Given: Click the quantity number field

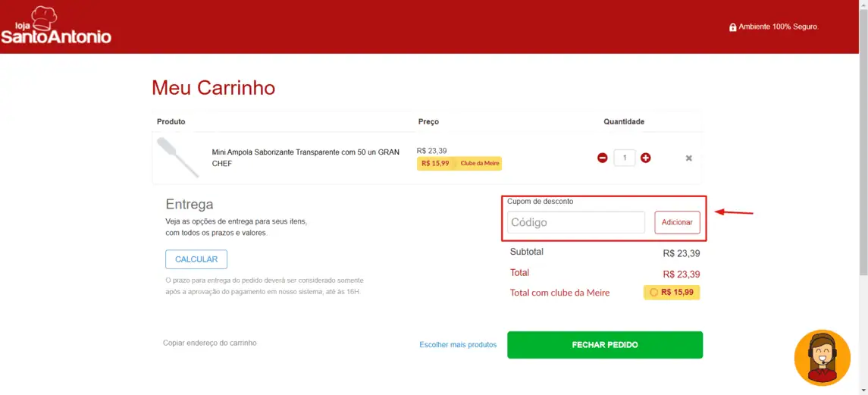Looking at the screenshot, I should pos(625,158).
